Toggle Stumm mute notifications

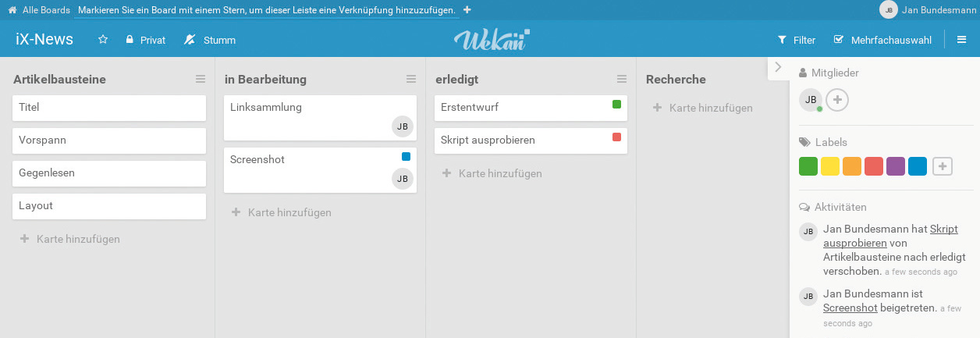[210, 40]
